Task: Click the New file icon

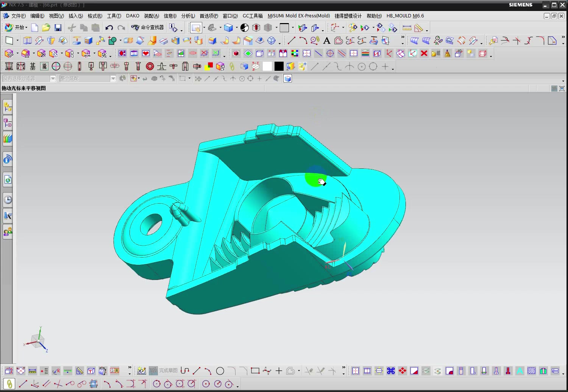Action: (34, 28)
